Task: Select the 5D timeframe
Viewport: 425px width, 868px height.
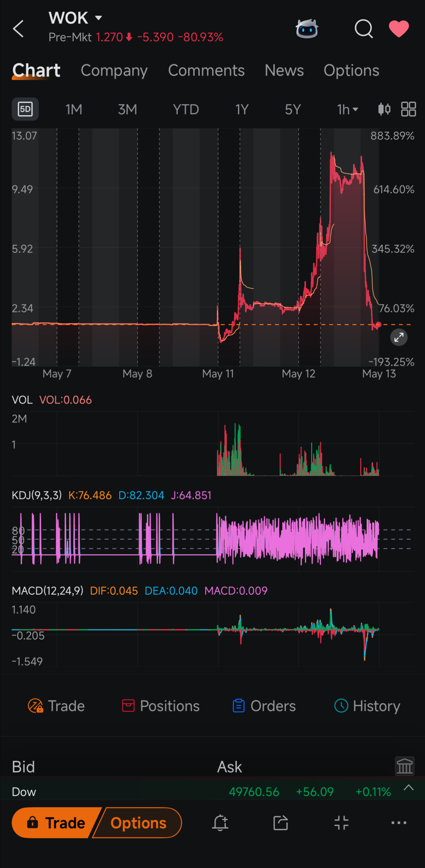Action: 25,109
